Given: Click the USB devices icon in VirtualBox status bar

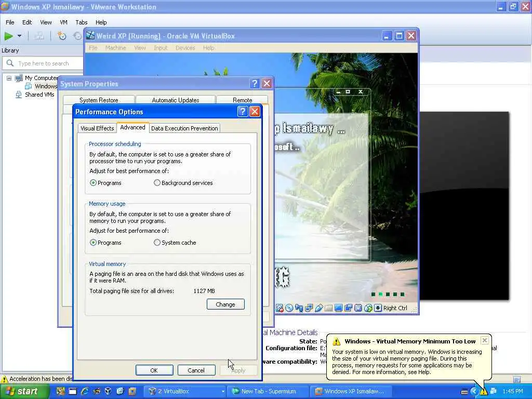Looking at the screenshot, I should point(318,308).
